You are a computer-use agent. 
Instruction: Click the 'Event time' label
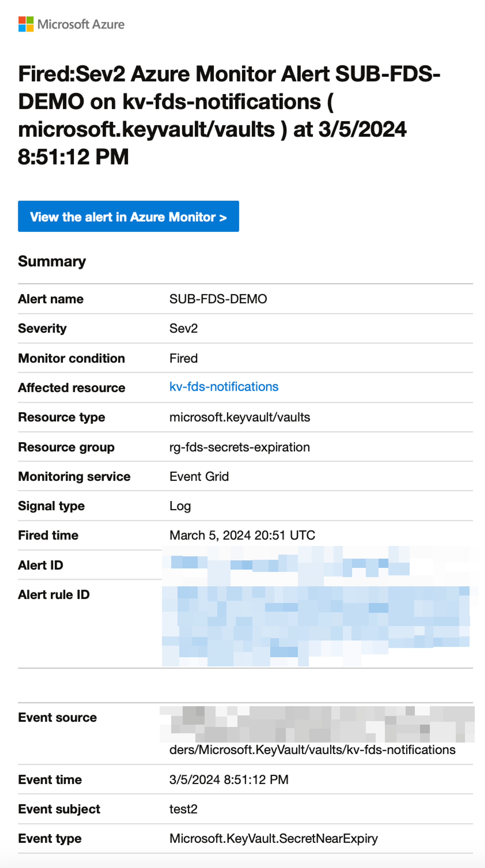tap(50, 780)
